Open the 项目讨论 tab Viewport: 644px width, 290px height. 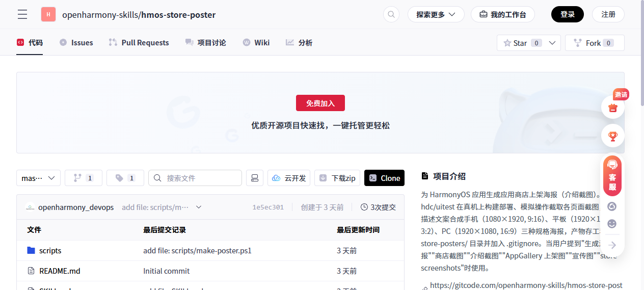[x=206, y=42]
